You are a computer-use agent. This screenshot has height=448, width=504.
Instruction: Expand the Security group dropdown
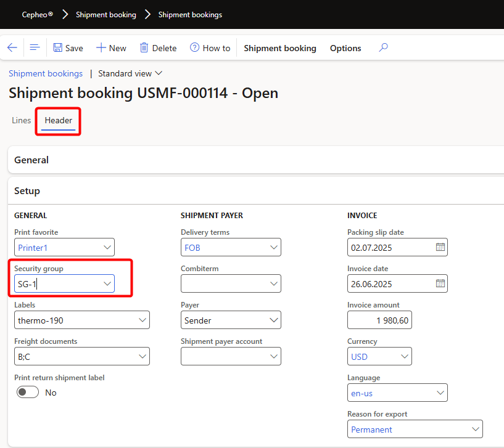107,284
